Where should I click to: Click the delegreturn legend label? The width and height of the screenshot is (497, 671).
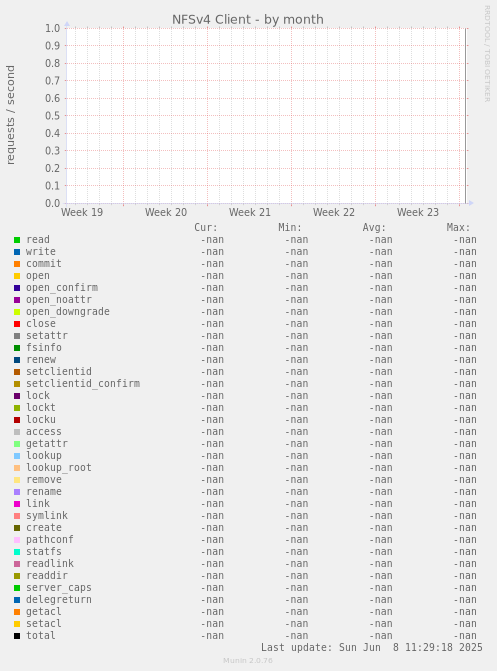click(x=59, y=600)
